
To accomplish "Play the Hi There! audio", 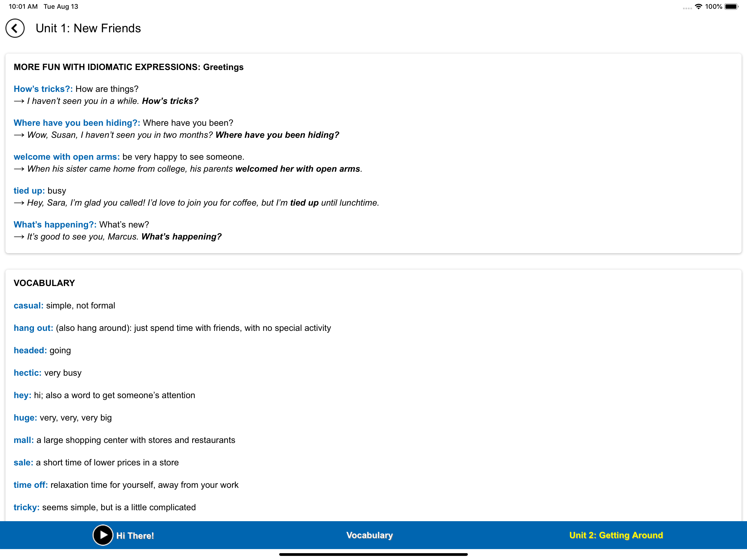I will pos(103,535).
